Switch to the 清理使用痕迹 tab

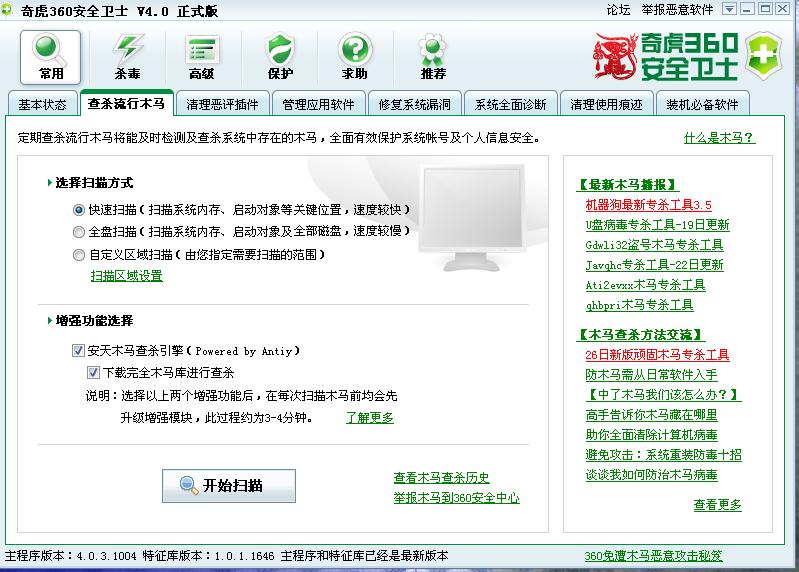click(606, 104)
